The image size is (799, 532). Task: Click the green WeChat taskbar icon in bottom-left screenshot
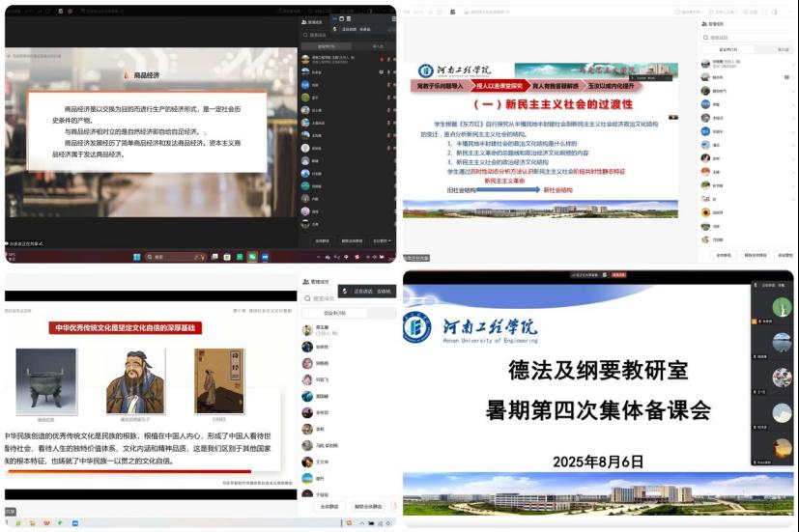[x=60, y=523]
